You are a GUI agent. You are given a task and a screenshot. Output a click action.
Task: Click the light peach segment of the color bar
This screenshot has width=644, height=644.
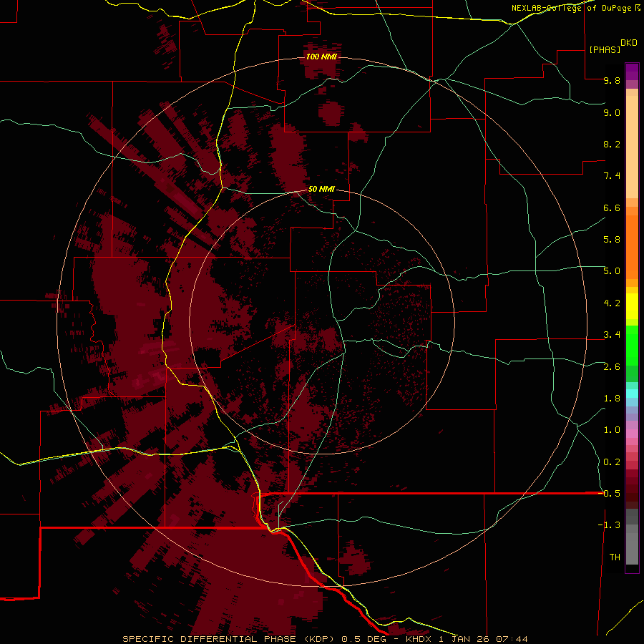click(632, 147)
